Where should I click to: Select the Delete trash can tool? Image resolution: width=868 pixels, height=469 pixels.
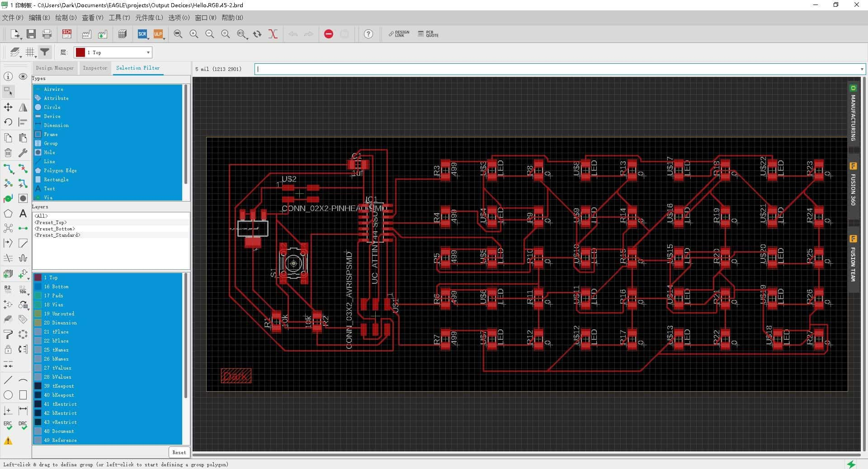click(8, 153)
